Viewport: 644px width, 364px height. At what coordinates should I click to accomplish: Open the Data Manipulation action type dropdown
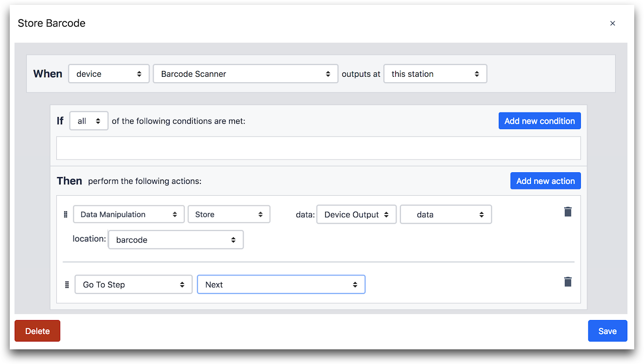129,214
